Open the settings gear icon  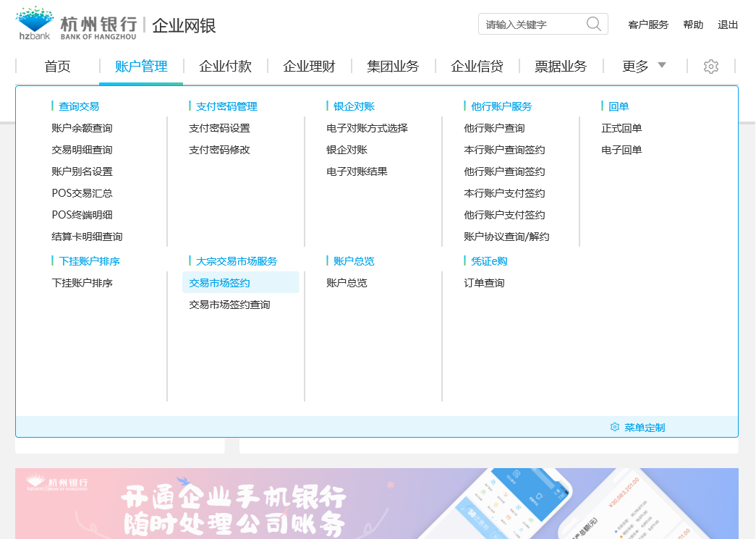coord(710,67)
